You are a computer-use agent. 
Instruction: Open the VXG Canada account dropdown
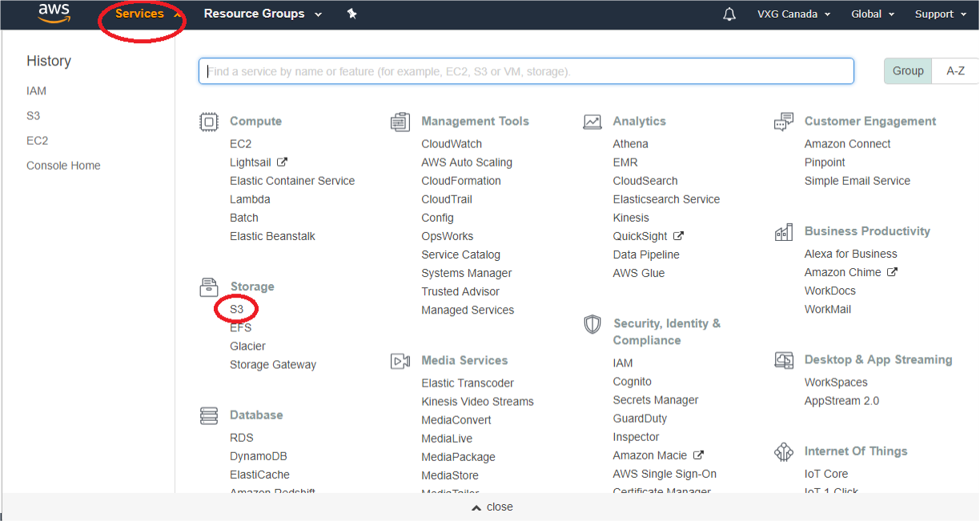coord(793,14)
